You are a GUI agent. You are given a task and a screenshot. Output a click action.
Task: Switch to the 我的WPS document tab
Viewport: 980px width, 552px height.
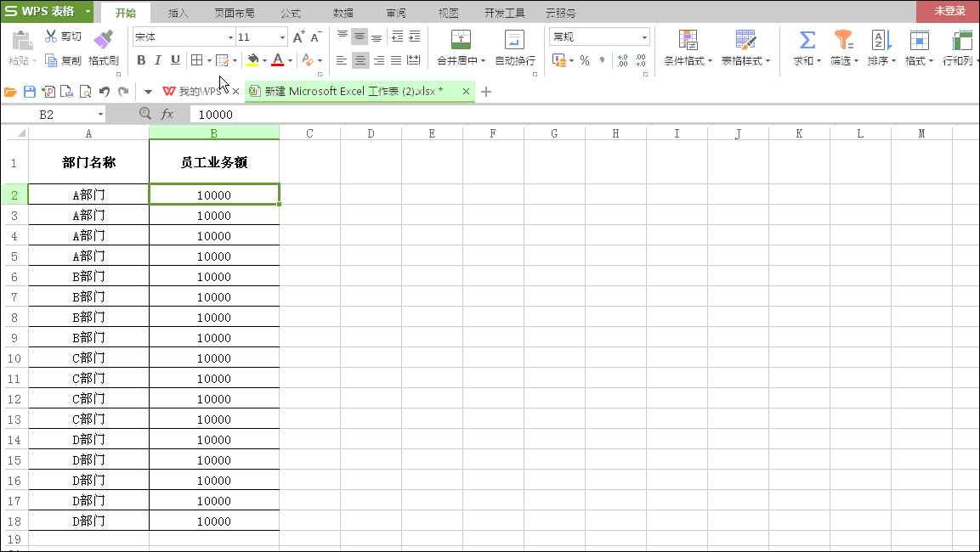(x=200, y=91)
